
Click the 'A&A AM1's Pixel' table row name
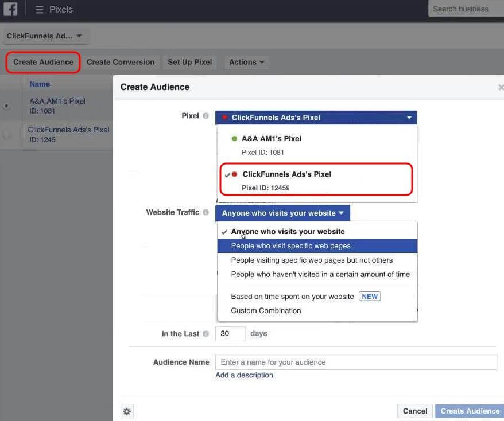(57, 101)
